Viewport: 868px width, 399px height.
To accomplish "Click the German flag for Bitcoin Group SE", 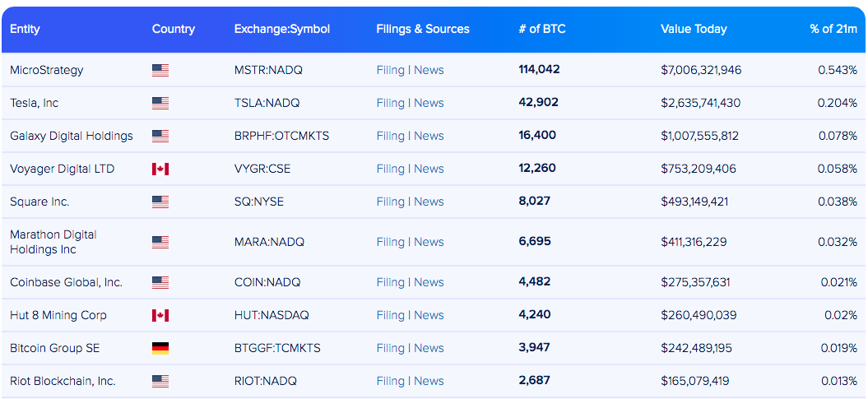I will point(160,348).
